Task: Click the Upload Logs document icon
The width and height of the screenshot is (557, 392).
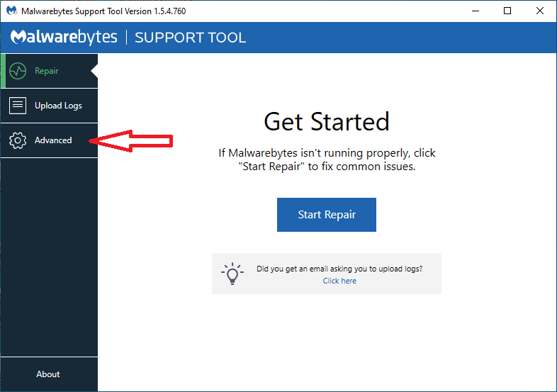Action: click(18, 106)
